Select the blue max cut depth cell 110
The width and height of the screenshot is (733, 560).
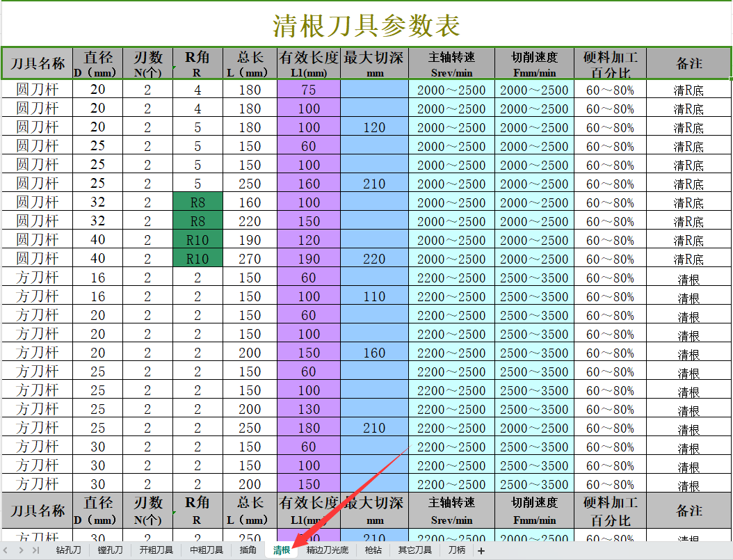374,296
